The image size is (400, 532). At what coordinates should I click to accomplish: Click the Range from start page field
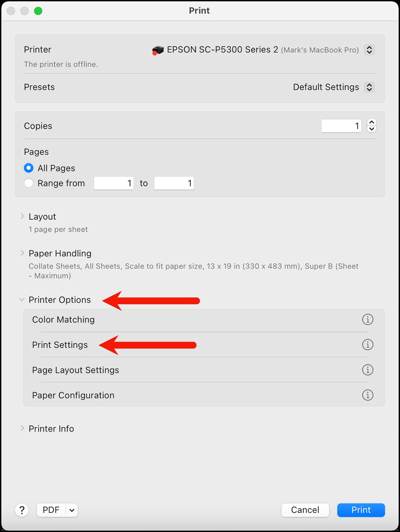coord(114,183)
